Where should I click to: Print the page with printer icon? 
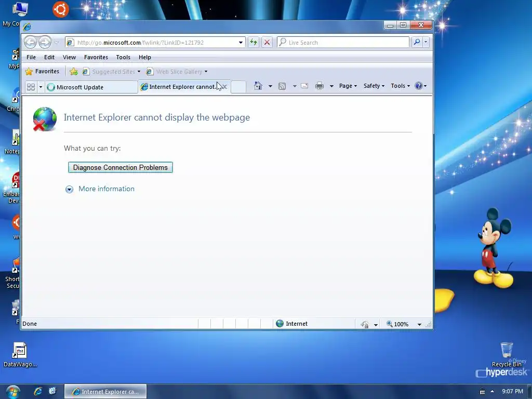(x=320, y=86)
